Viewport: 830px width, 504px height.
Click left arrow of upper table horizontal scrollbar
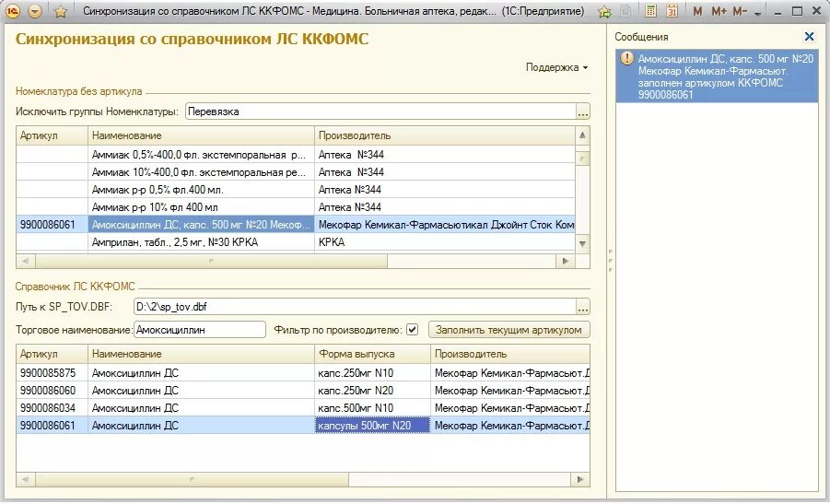click(x=26, y=261)
